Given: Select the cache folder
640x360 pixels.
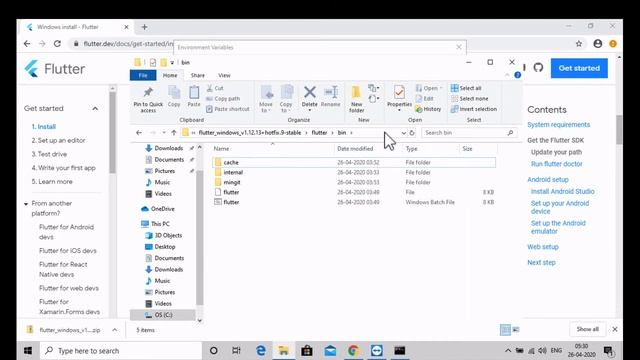Looking at the screenshot, I should (x=354, y=162).
